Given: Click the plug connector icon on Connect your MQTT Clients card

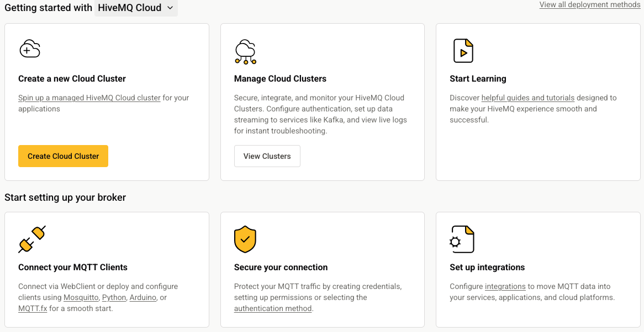Looking at the screenshot, I should coord(32,239).
